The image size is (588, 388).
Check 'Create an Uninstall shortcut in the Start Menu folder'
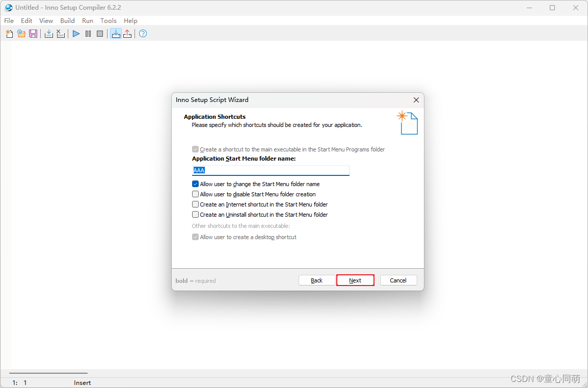(x=195, y=215)
